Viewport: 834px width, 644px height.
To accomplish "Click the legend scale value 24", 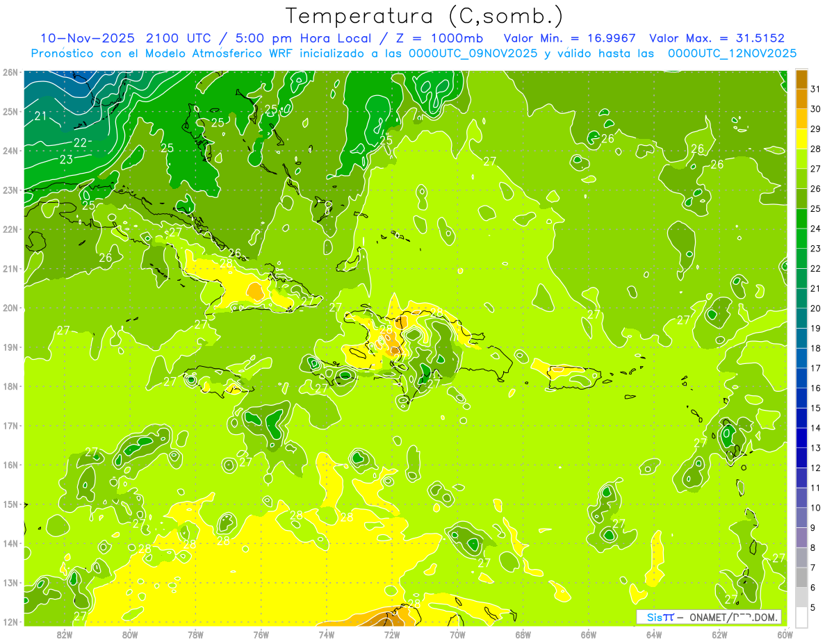I will 815,229.
